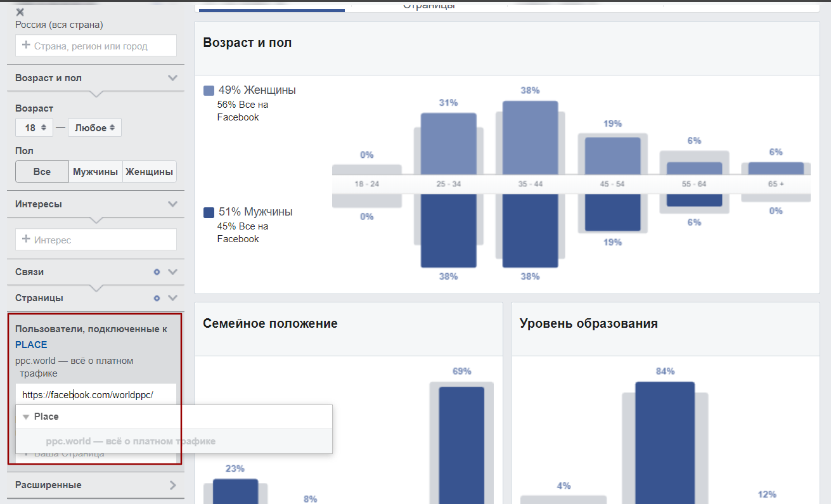Click the facebook.com/worldppc URL input field
831x504 pixels.
click(96, 394)
